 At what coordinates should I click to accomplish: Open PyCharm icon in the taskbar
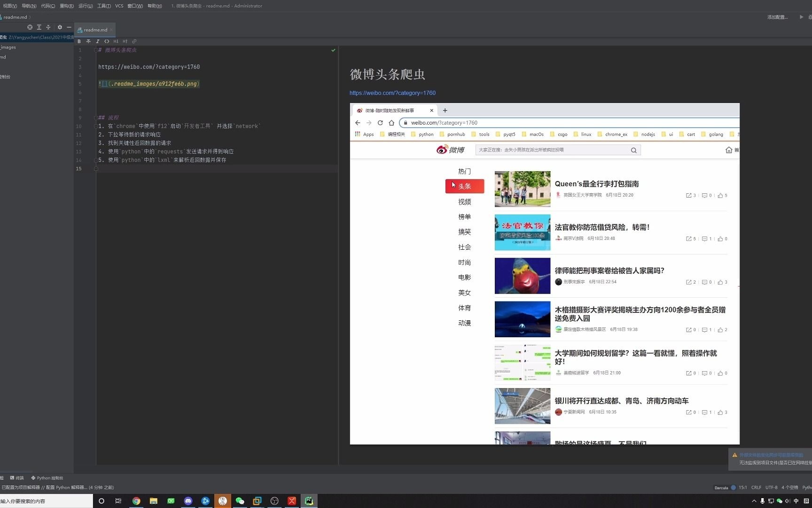click(309, 501)
